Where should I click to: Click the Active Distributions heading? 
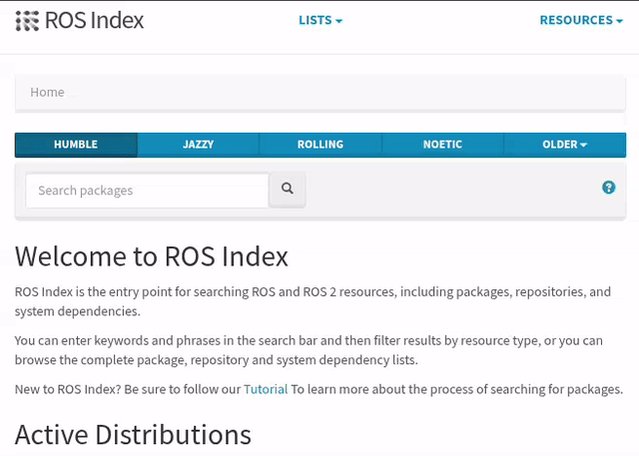[x=133, y=434]
